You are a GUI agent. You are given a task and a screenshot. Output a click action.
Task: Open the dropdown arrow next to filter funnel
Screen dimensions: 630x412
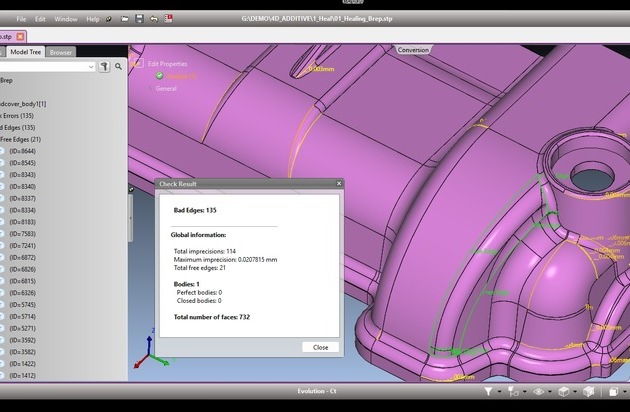coord(499,392)
